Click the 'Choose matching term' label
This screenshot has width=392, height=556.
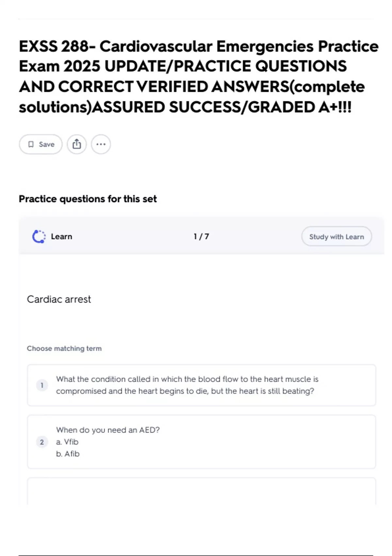pos(64,348)
